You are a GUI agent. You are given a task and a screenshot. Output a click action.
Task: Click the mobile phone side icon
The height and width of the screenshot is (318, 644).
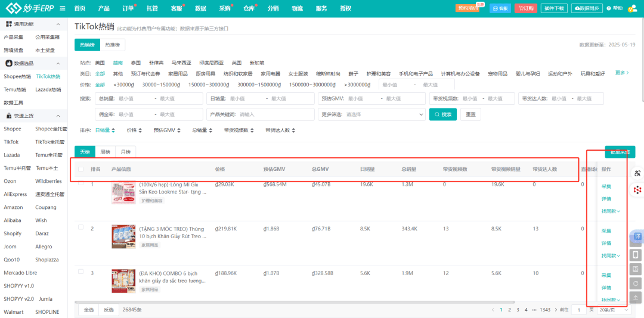636,255
